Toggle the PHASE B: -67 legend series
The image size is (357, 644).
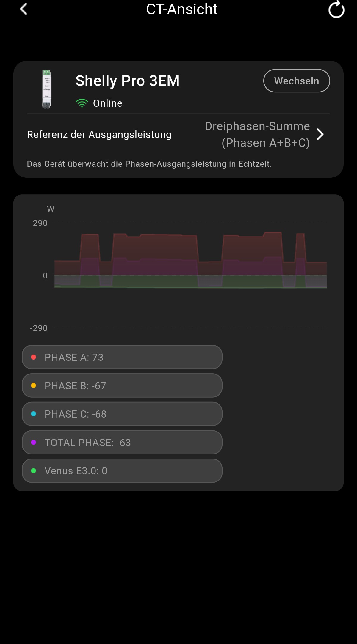point(122,385)
